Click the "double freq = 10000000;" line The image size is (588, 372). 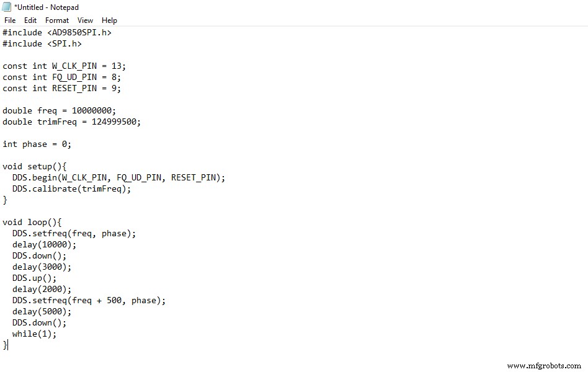point(60,110)
